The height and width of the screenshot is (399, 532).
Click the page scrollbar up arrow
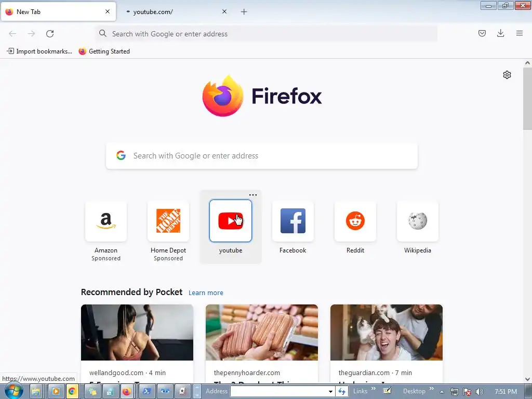point(527,63)
